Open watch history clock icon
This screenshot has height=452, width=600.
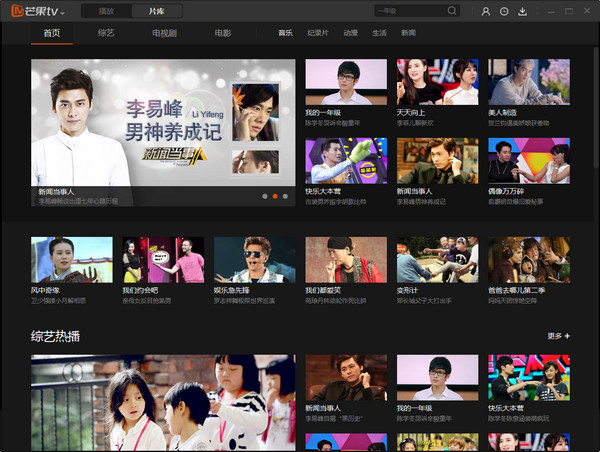[x=504, y=11]
